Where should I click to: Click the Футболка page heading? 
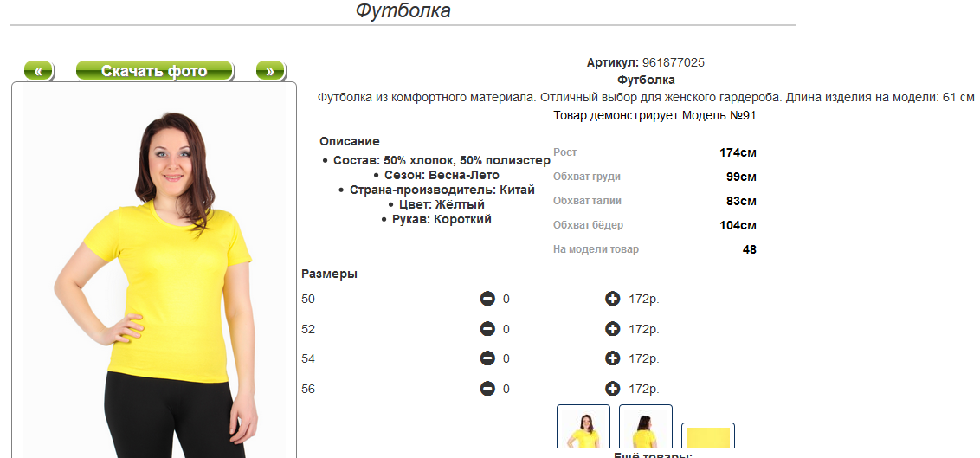(x=403, y=11)
